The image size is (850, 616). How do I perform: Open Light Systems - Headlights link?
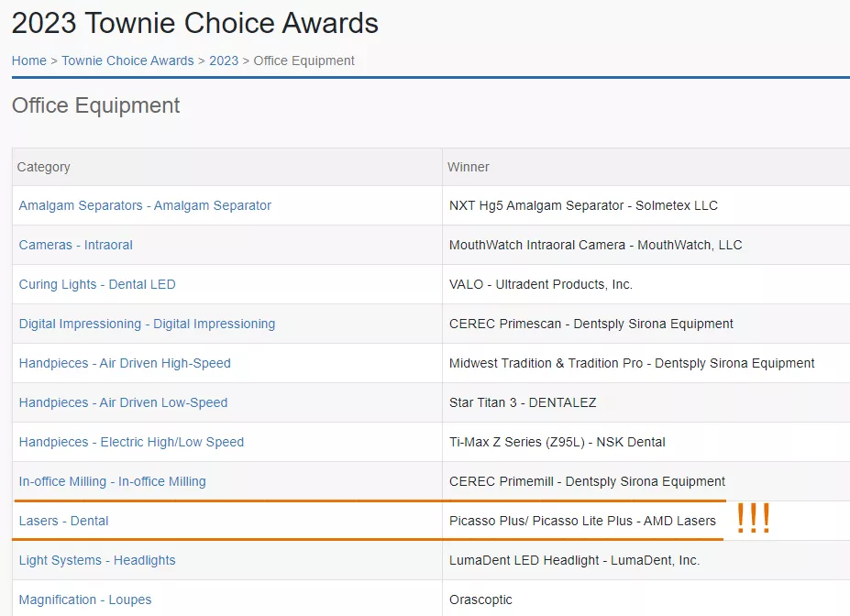tap(97, 561)
